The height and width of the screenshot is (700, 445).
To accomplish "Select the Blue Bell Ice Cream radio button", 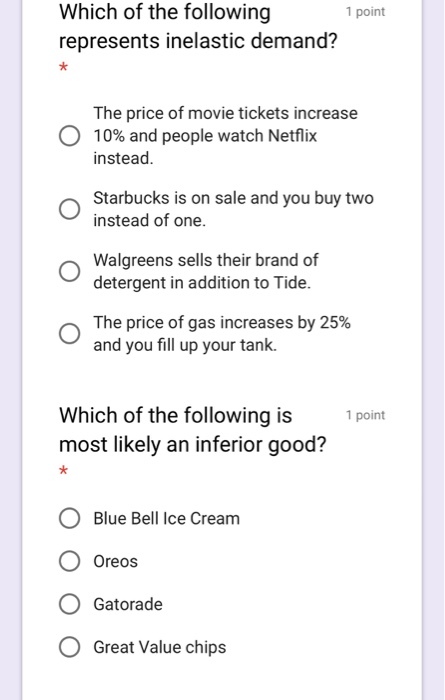I will (x=70, y=518).
